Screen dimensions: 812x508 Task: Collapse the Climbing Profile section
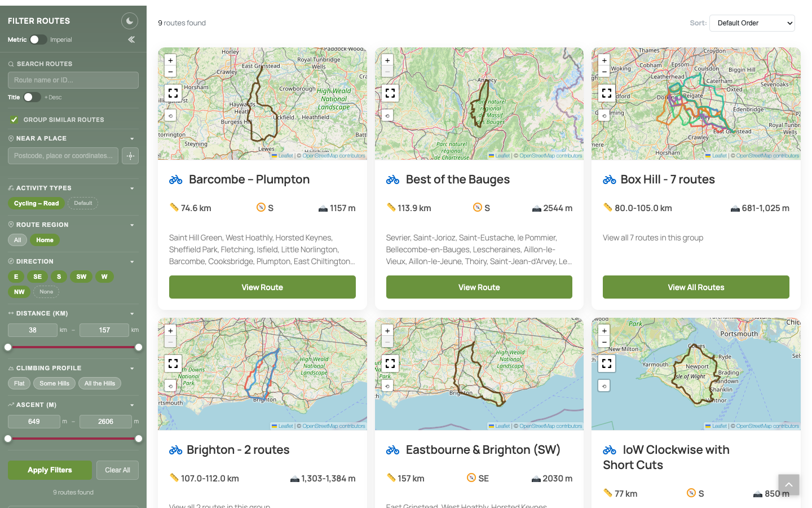(x=132, y=369)
